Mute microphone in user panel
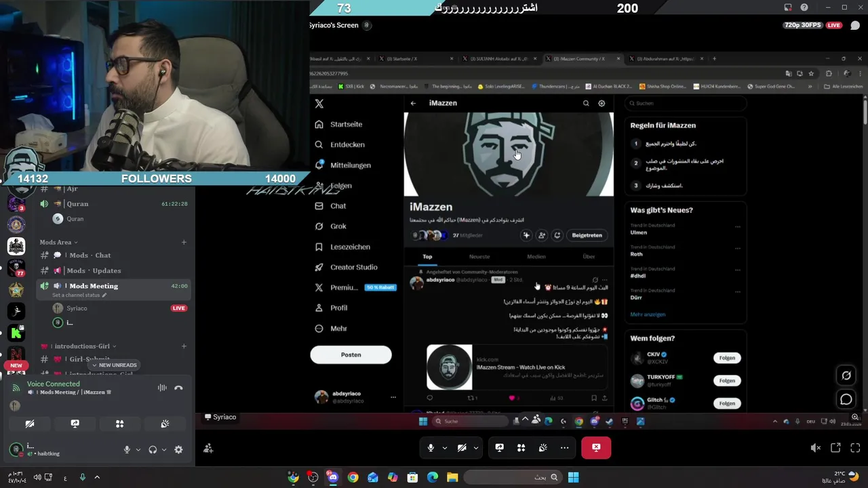868x488 pixels. tap(127, 449)
